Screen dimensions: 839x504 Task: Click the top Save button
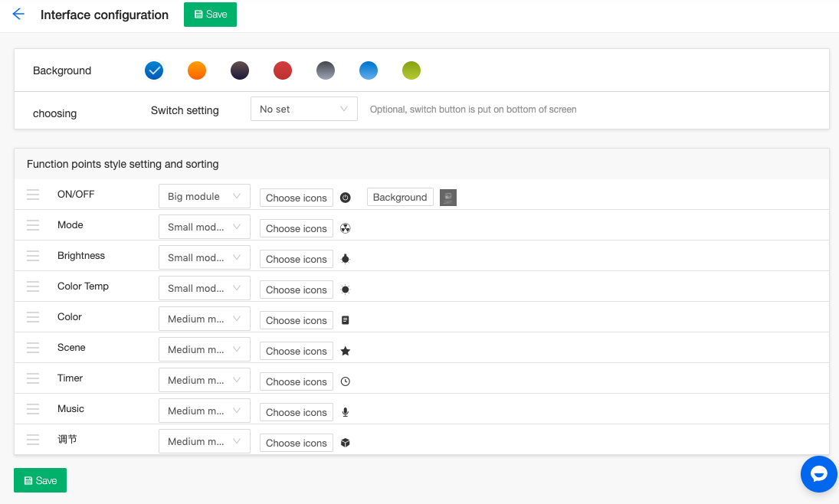point(210,15)
